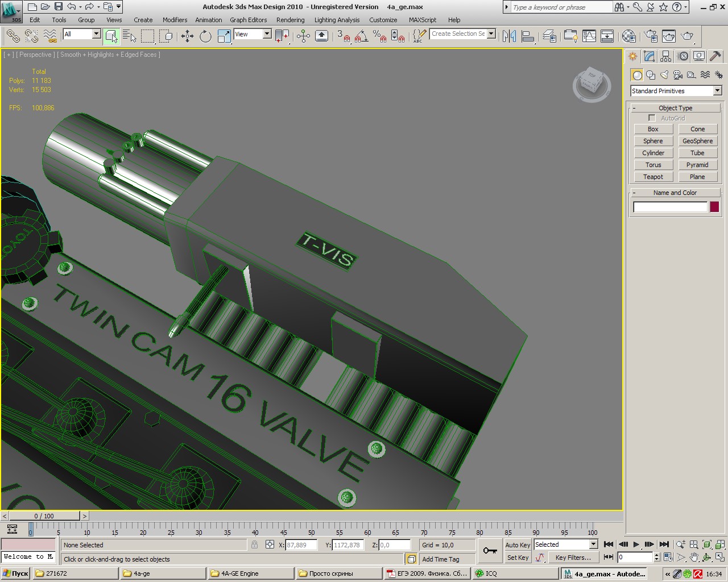Choose the Cameras category icon

pyautogui.click(x=678, y=75)
